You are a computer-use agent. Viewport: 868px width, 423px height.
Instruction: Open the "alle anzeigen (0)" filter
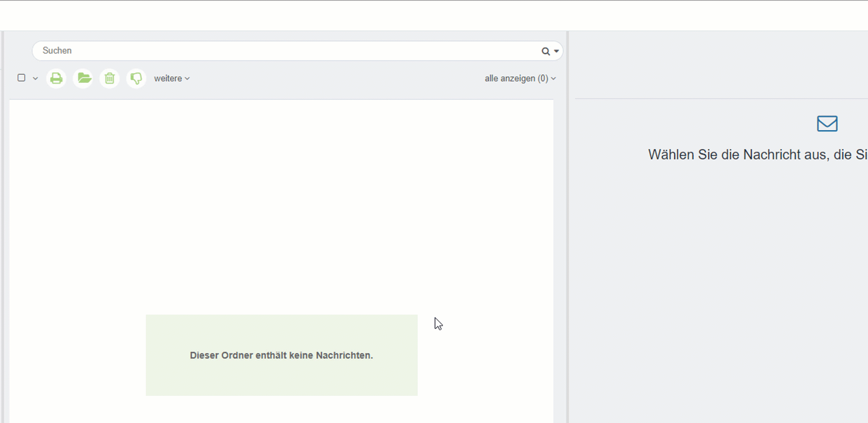pos(520,79)
